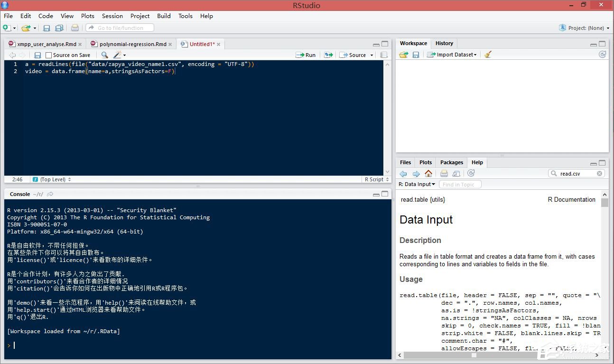Click the view current directory arrow in Console

click(50, 194)
